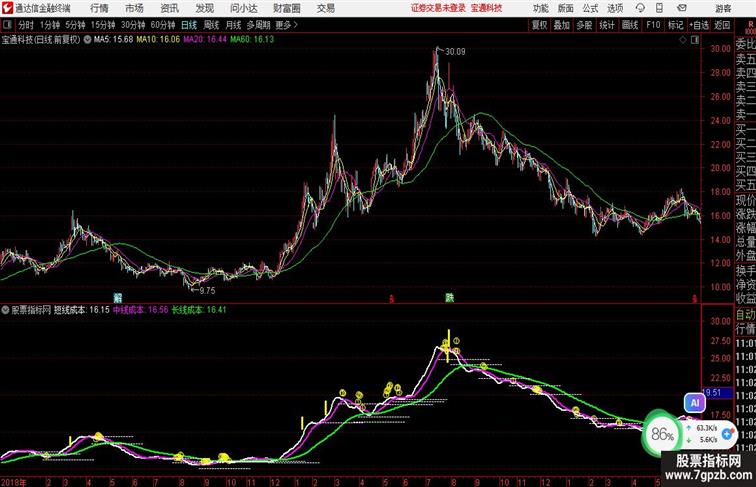Switch to the 5分钟 chart period
The width and height of the screenshot is (756, 487).
(x=75, y=25)
